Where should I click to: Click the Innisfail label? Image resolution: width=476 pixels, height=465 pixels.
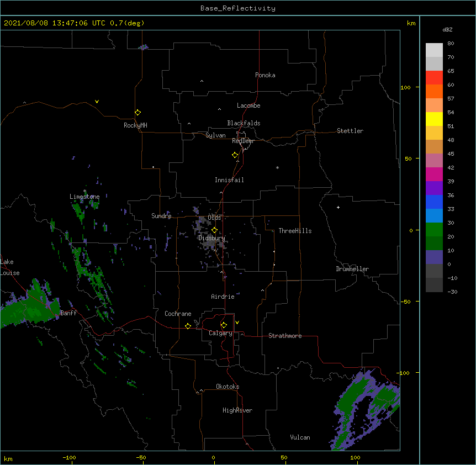(x=229, y=180)
